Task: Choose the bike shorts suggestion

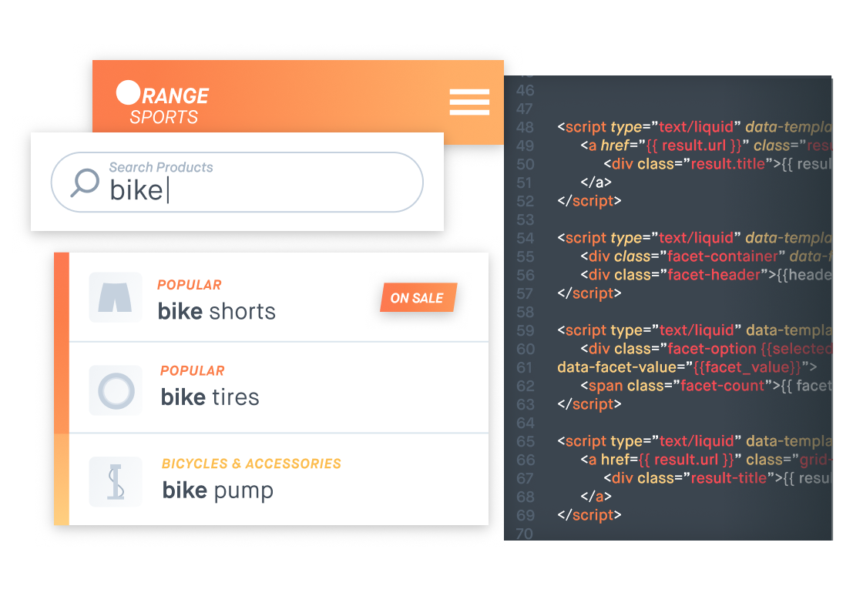Action: point(278,297)
